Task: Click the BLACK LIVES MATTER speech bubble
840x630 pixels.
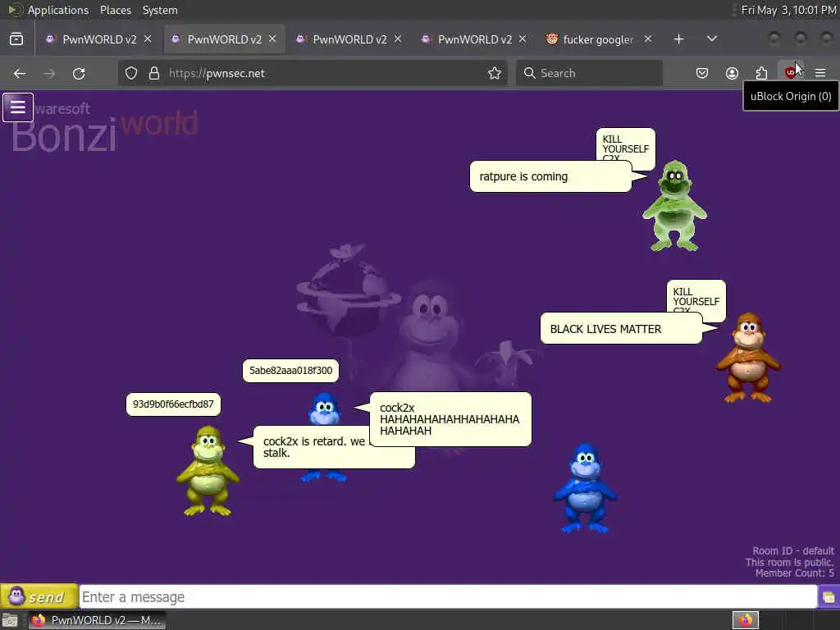Action: click(621, 329)
